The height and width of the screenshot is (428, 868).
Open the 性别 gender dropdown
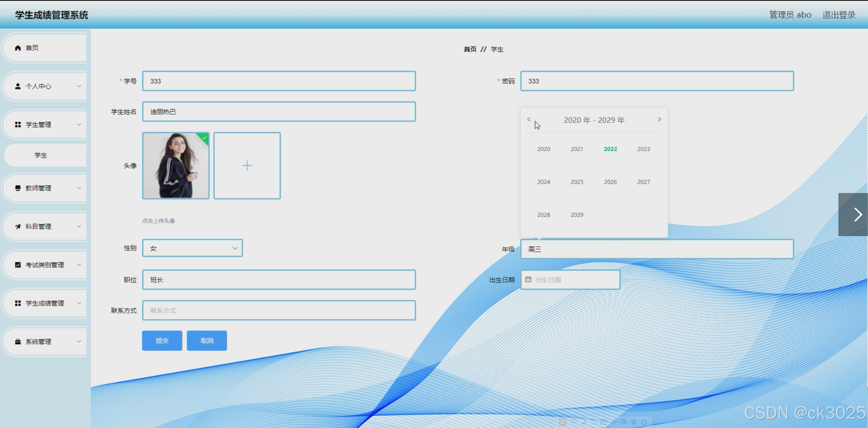193,248
